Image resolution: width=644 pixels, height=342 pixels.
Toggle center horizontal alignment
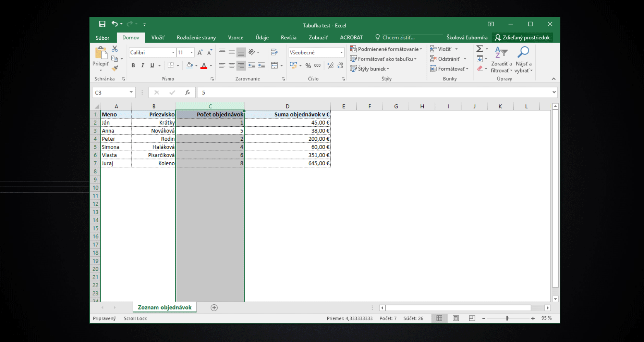tap(232, 65)
